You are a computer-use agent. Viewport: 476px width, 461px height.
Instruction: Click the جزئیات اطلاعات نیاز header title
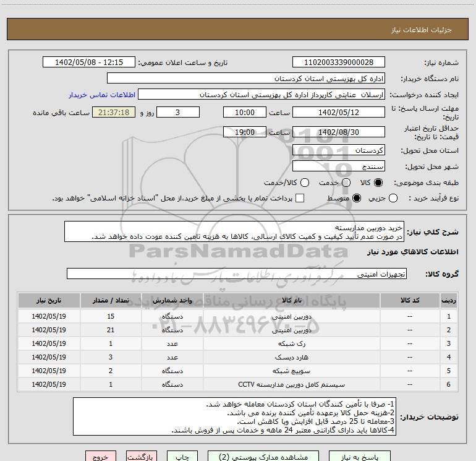tap(421, 30)
